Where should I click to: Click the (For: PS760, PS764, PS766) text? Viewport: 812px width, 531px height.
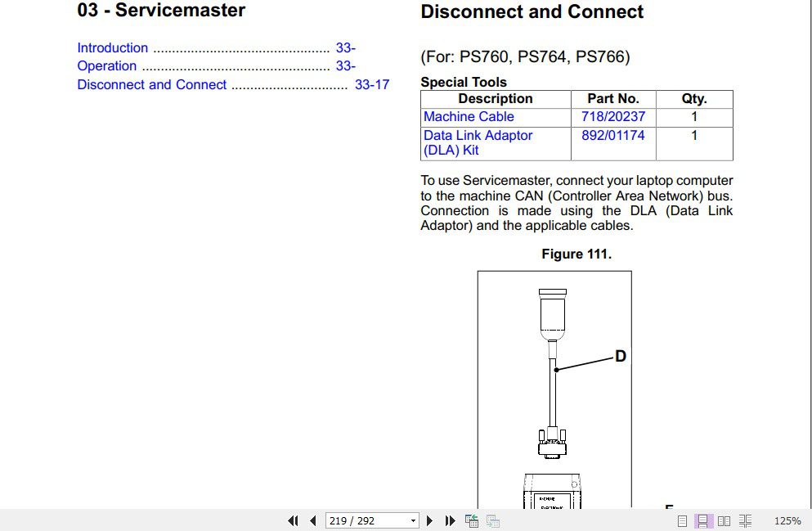pyautogui.click(x=525, y=56)
